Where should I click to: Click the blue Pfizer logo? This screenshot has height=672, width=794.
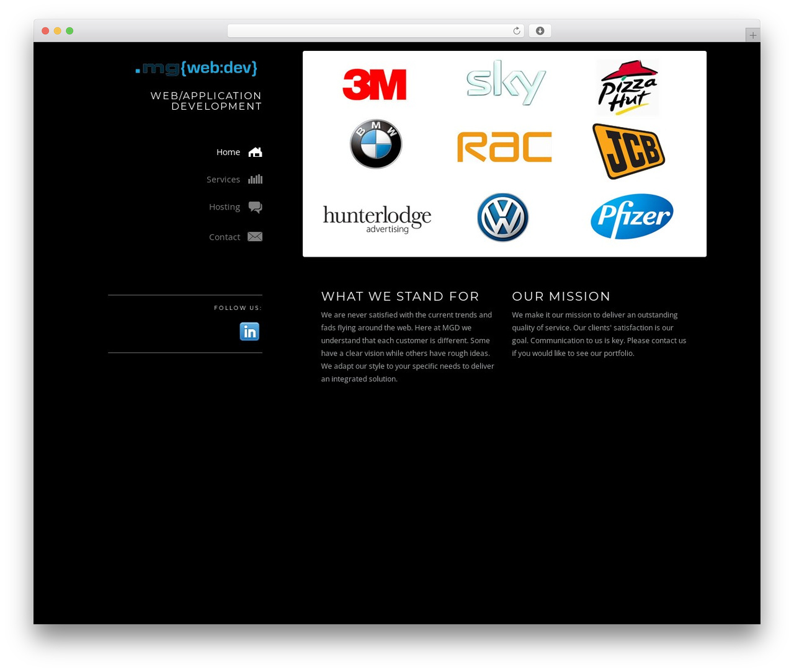tap(632, 216)
